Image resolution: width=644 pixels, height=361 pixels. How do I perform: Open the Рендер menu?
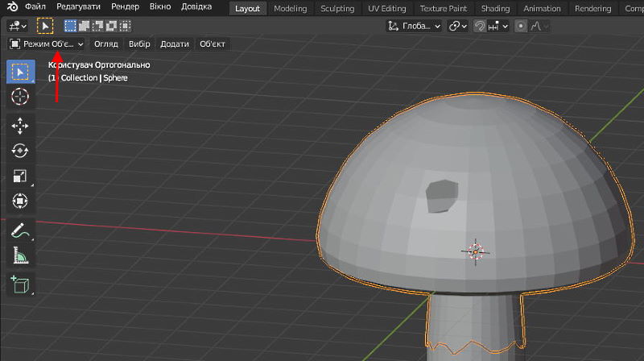[x=126, y=7]
